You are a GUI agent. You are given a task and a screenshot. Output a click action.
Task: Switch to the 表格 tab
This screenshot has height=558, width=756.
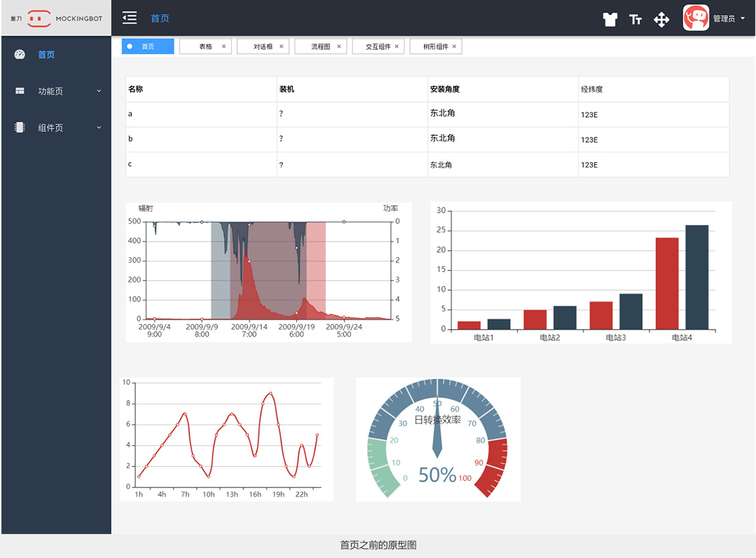(205, 46)
